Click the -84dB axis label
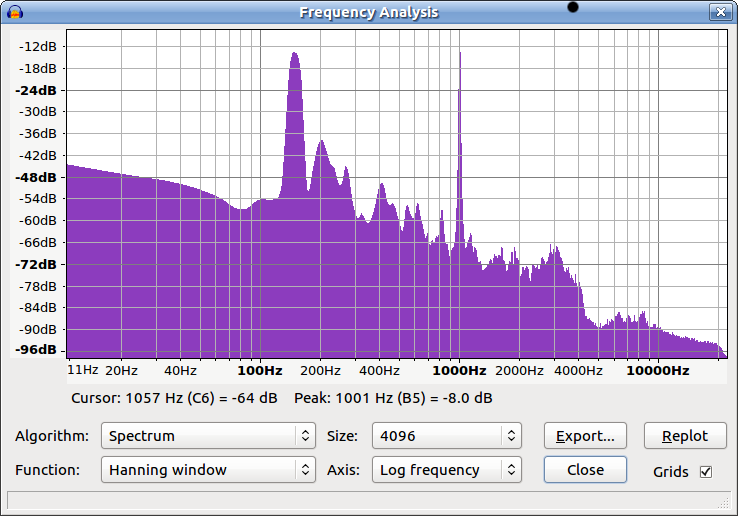Image resolution: width=738 pixels, height=516 pixels. [38, 307]
